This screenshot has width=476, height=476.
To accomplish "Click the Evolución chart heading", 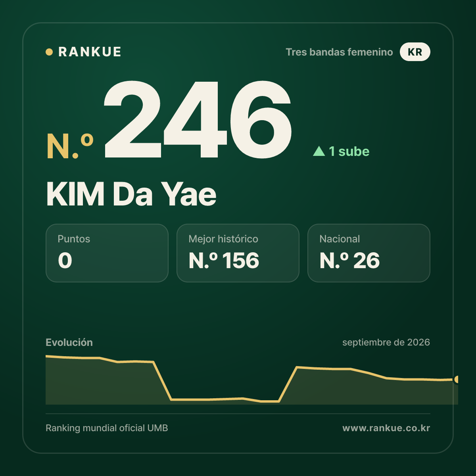I will [69, 342].
